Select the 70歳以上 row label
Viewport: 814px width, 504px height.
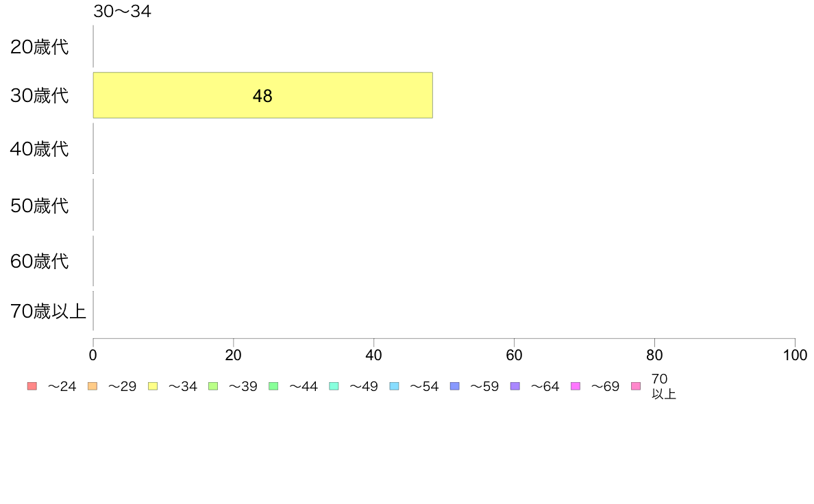(x=48, y=311)
